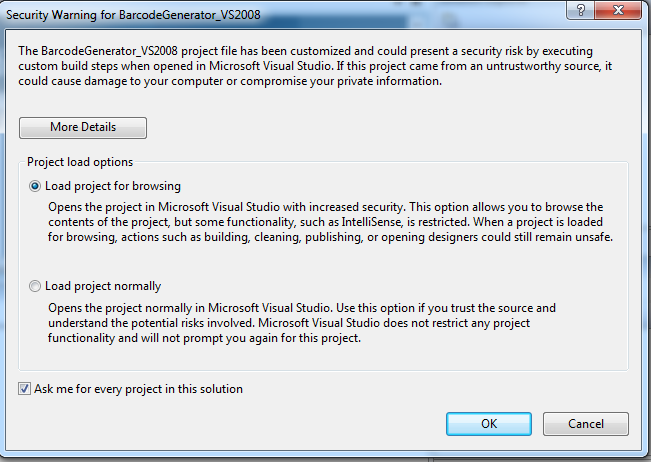Uncheck Ask me for every project checkbox

pos(24,389)
